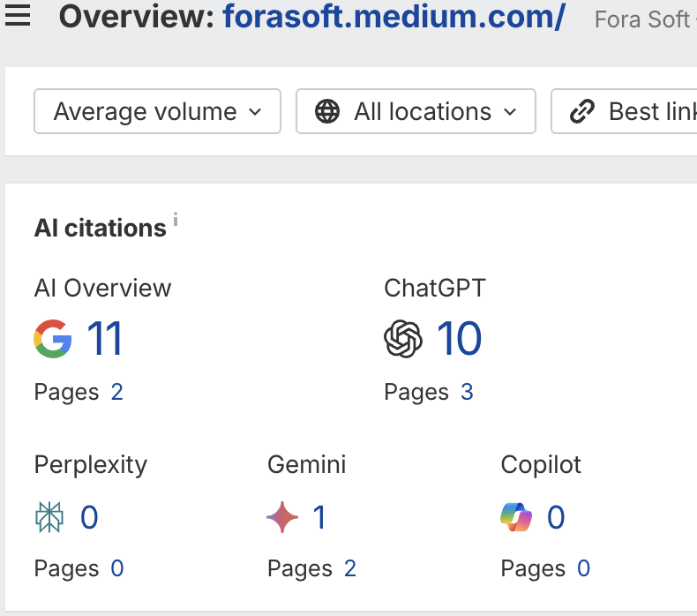Click the Google AI Overview logo
Image resolution: width=697 pixels, height=616 pixels.
(53, 339)
